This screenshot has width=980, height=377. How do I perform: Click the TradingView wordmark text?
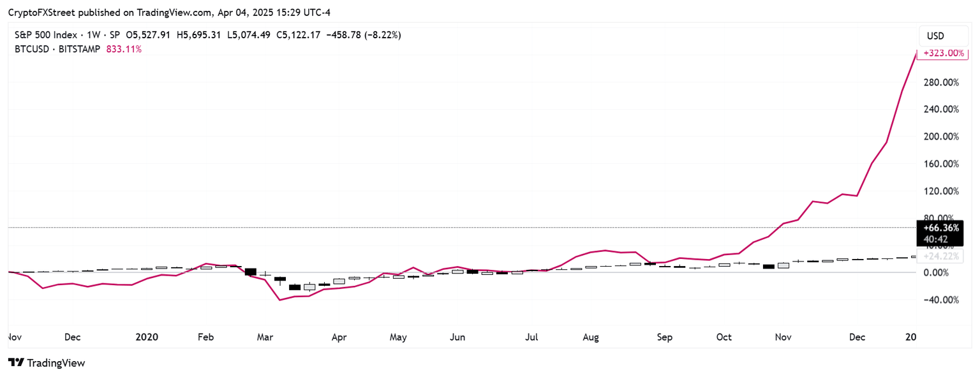tap(56, 363)
